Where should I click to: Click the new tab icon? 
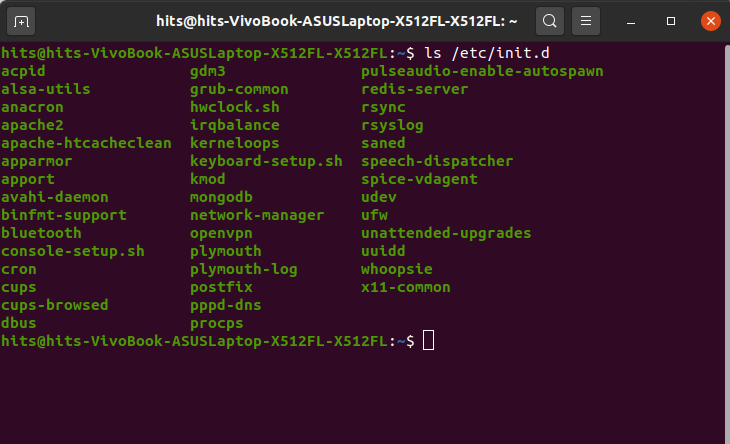point(23,20)
